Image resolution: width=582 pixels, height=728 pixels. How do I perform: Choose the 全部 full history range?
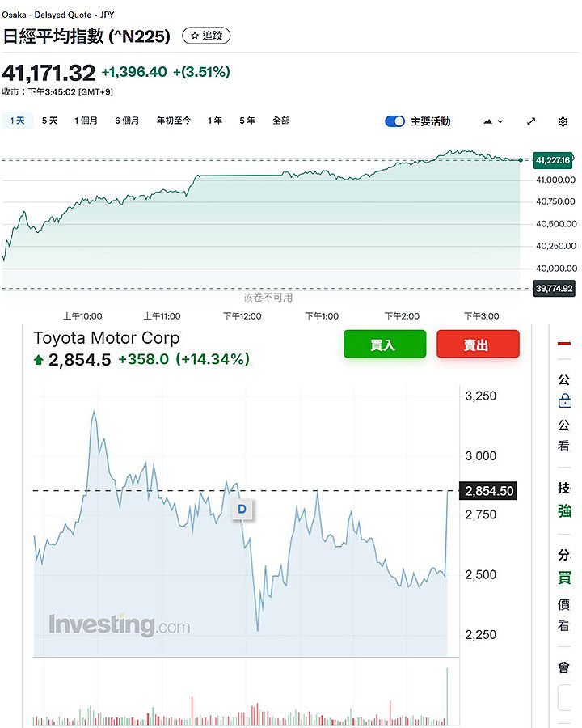click(x=280, y=121)
